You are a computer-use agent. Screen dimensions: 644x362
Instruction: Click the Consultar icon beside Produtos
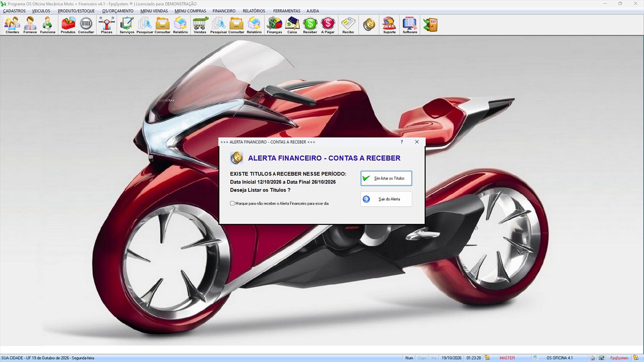tap(86, 25)
